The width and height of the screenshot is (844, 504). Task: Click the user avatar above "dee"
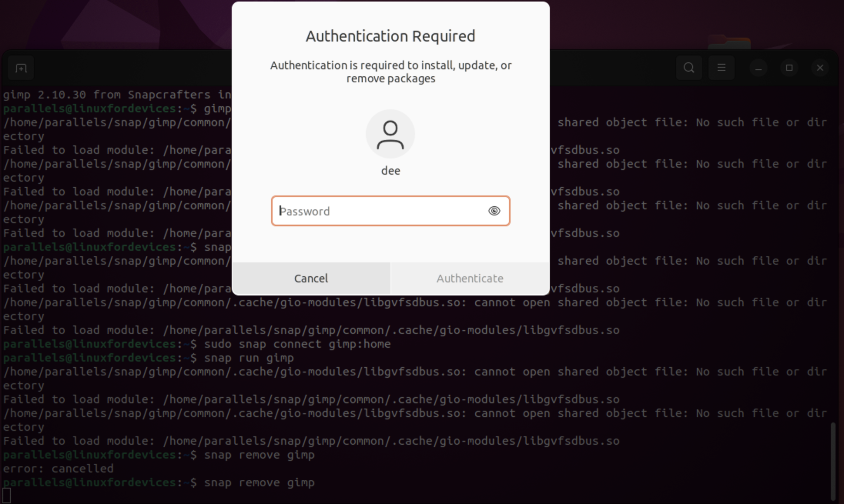(x=390, y=133)
